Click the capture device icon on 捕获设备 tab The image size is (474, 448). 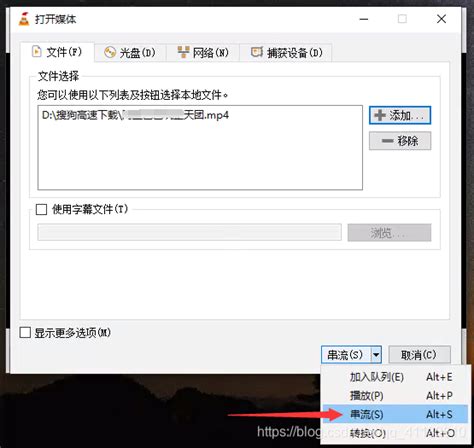(257, 52)
